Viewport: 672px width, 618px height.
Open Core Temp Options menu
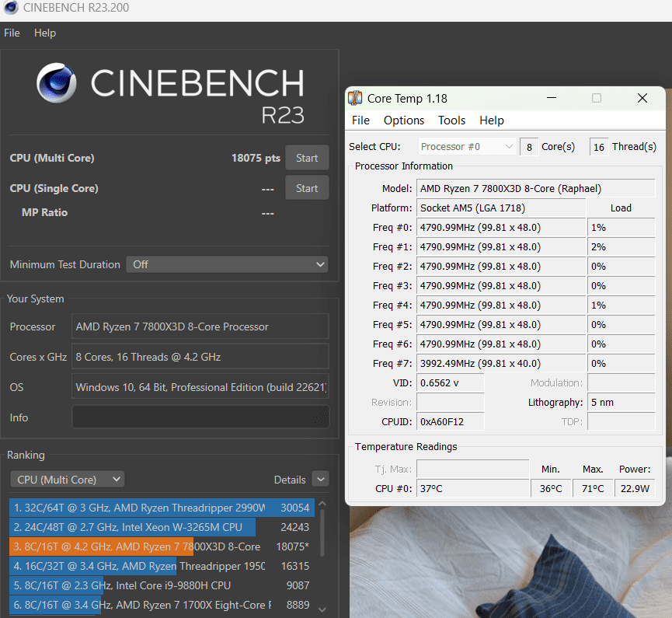coord(404,120)
